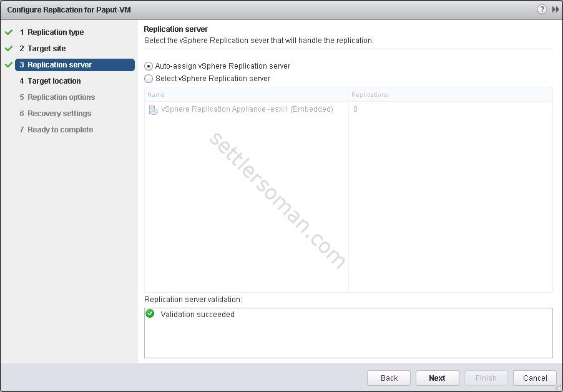The height and width of the screenshot is (392, 563).
Task: Click the Validation succeeded message box
Action: [348, 333]
